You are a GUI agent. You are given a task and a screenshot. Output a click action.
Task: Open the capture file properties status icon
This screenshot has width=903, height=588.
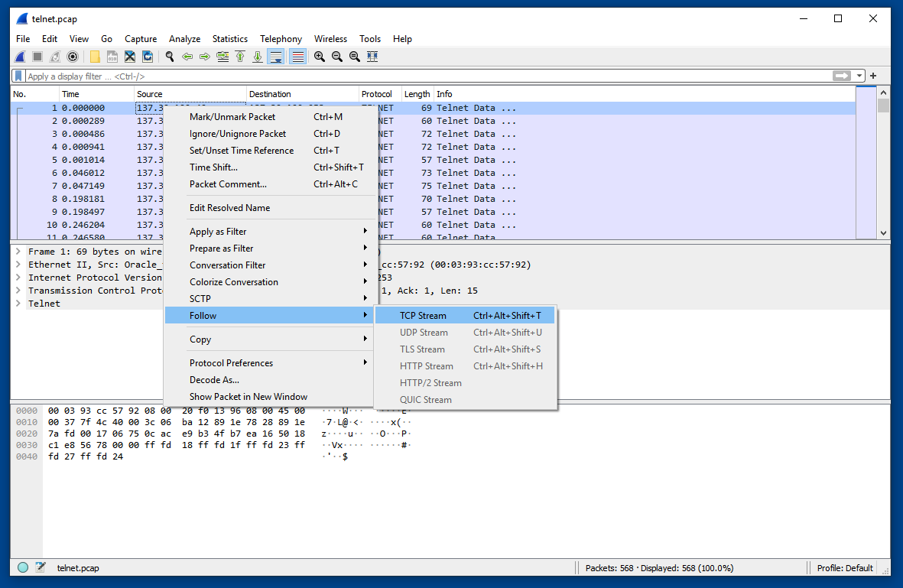(41, 568)
